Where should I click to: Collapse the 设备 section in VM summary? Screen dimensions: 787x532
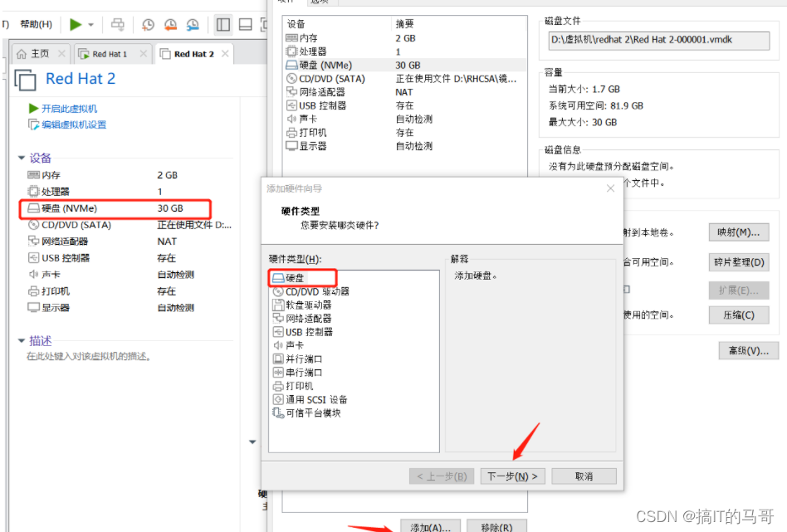(22, 158)
